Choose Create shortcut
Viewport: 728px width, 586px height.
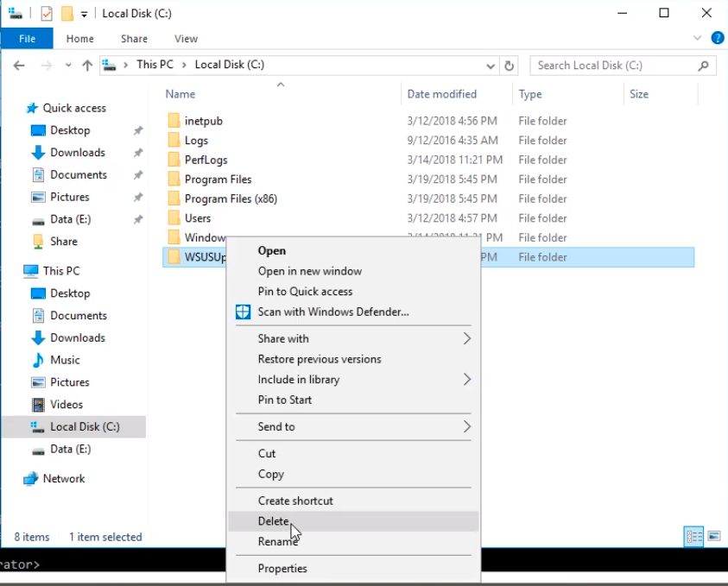point(353,501)
